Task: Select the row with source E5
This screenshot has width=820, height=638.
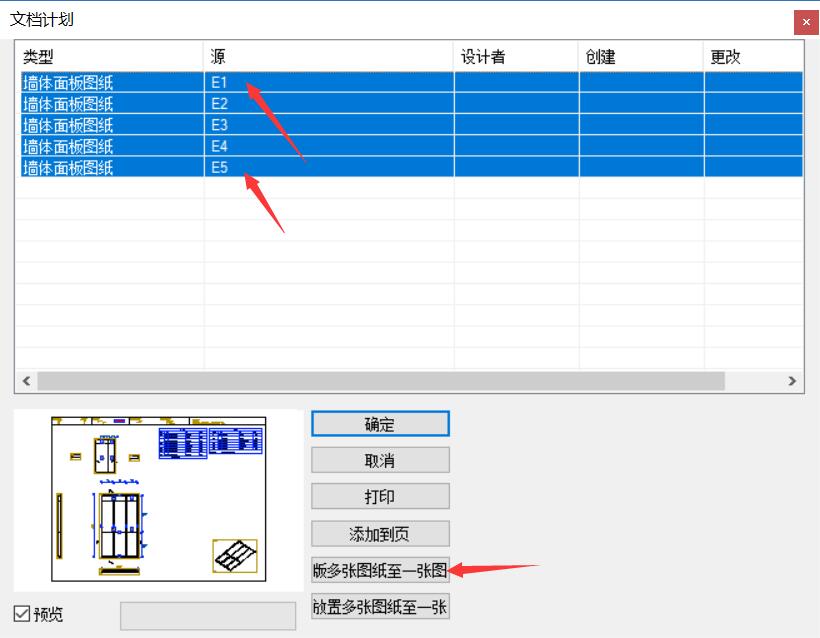Action: click(412, 167)
